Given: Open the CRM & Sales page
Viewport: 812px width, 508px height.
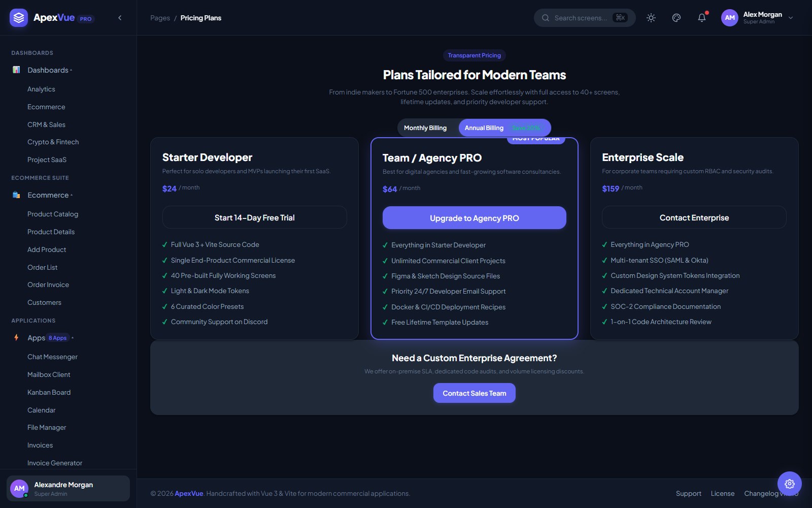Looking at the screenshot, I should coord(46,124).
